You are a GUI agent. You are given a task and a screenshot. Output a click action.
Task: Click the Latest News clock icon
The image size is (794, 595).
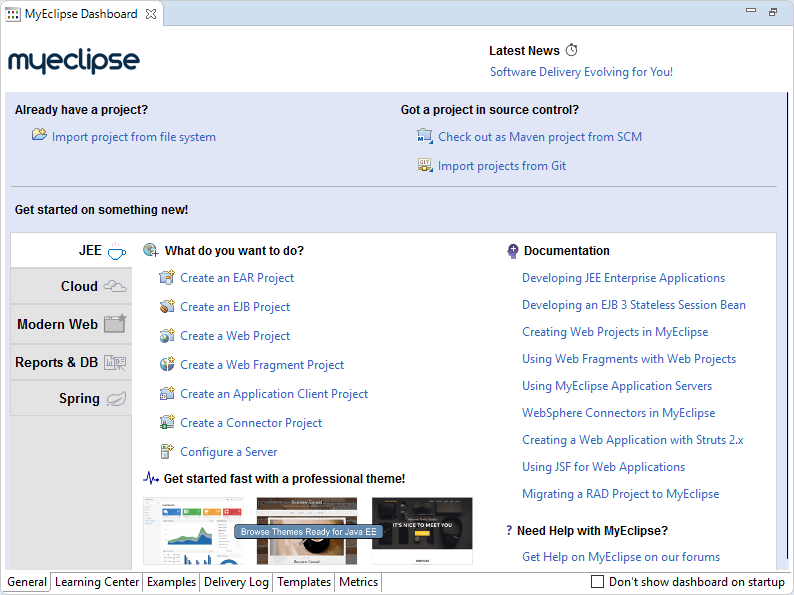pos(572,50)
